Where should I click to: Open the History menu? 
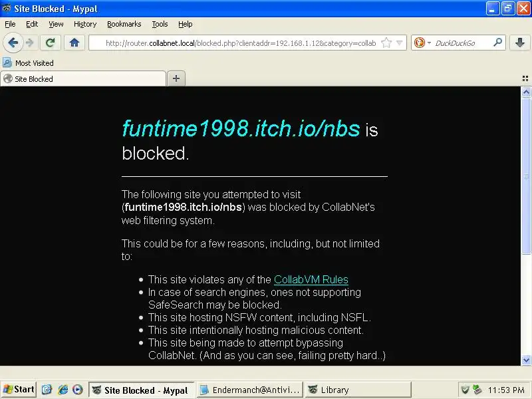click(x=85, y=24)
